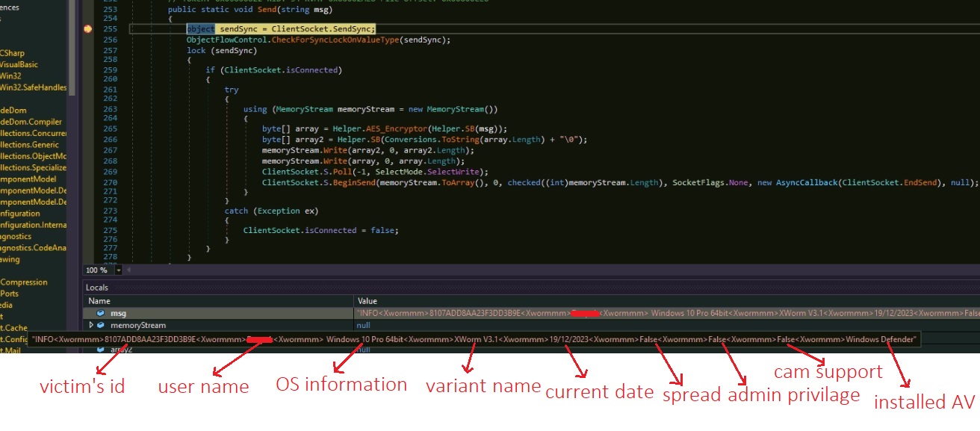This screenshot has width=980, height=431.
Task: Click line number 263 in the gutter
Action: click(110, 109)
